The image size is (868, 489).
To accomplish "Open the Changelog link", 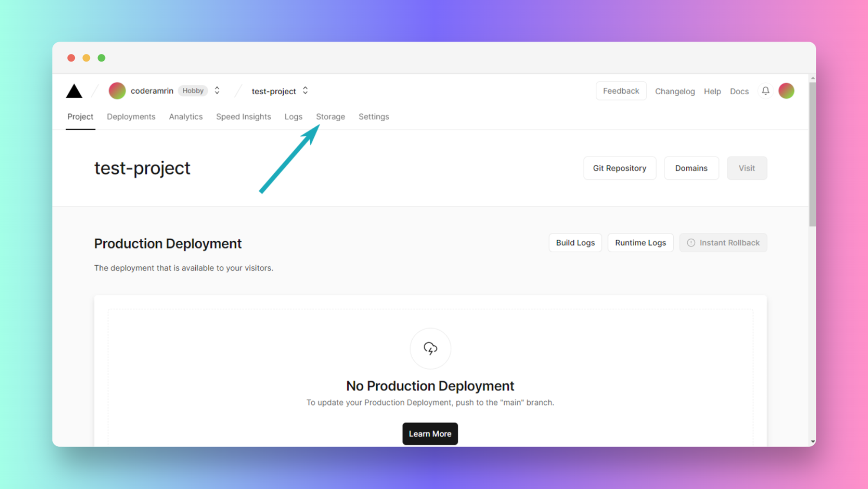I will (675, 91).
